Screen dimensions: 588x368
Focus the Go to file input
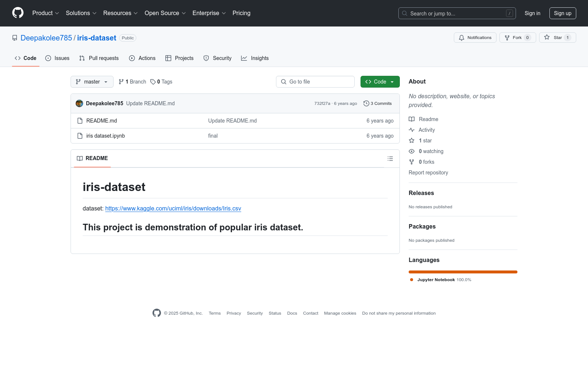(315, 82)
